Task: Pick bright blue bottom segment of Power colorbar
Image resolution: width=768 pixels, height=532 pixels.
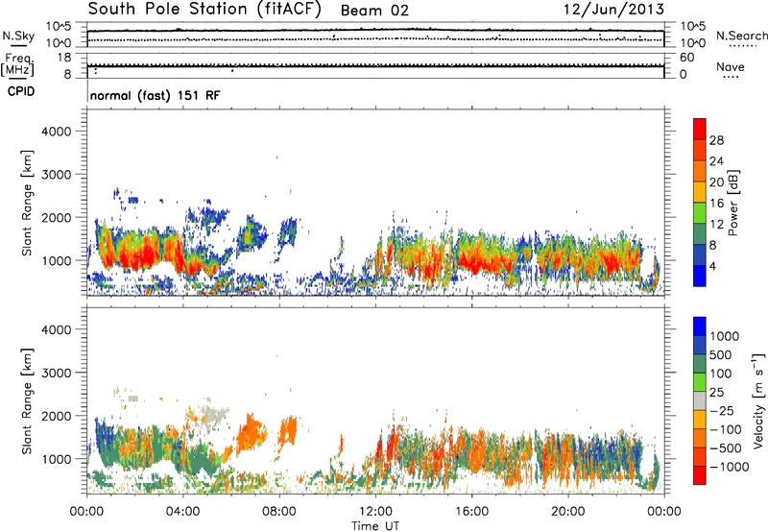Action: (x=700, y=276)
